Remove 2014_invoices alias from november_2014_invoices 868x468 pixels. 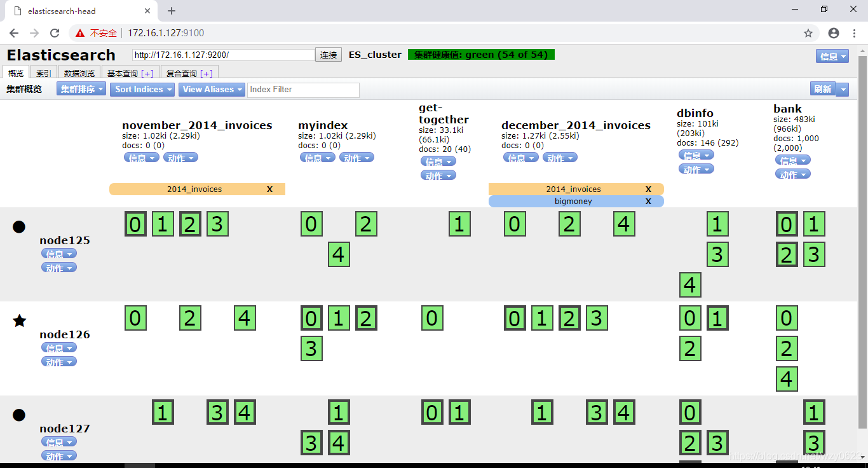coord(269,189)
